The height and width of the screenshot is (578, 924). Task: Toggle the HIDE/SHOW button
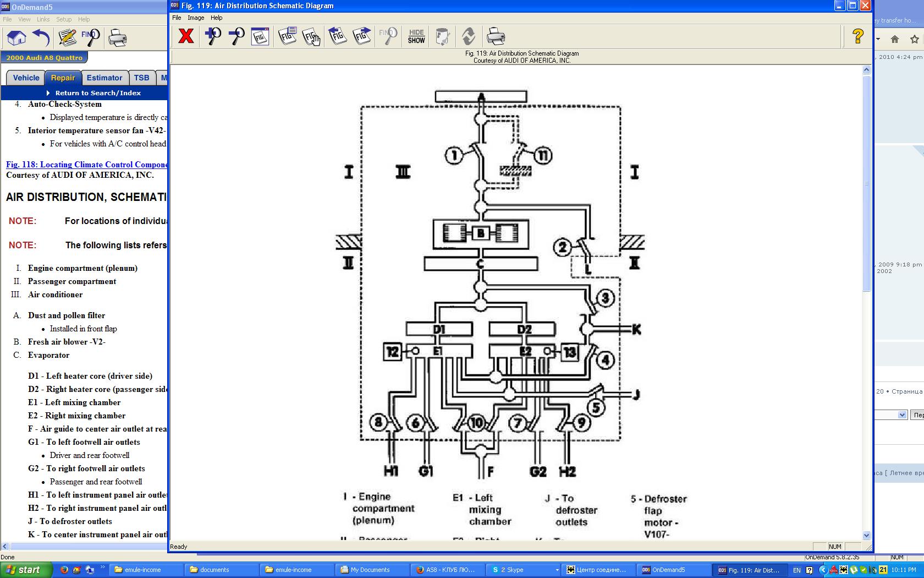(x=416, y=36)
